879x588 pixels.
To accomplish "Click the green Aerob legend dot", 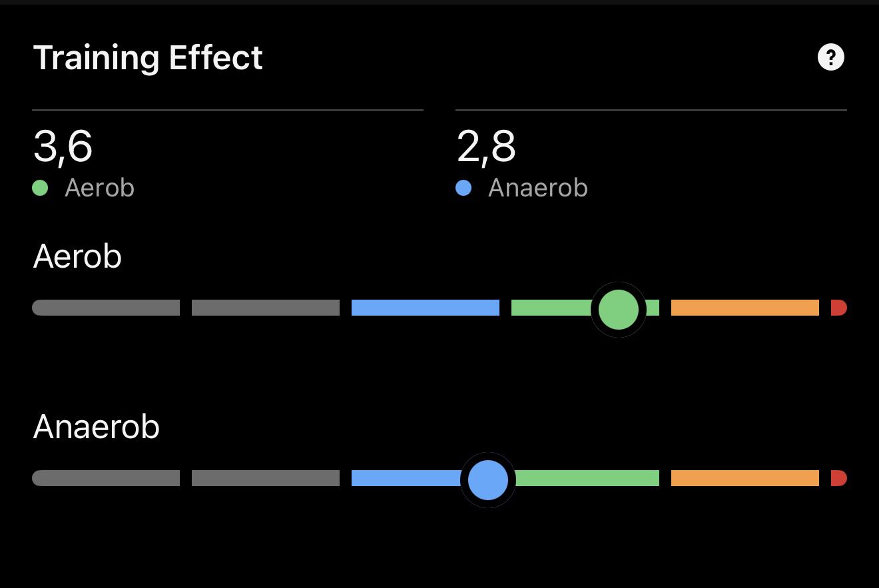I will coord(40,188).
